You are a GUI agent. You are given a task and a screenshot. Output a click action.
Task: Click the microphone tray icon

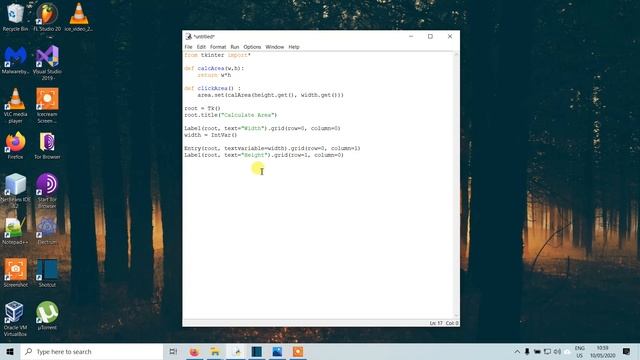(x=527, y=351)
